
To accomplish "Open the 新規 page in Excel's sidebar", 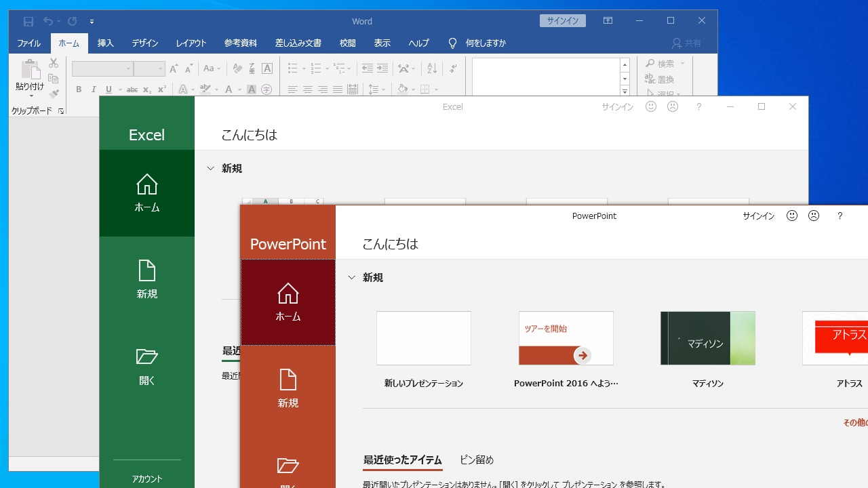I will [x=147, y=280].
